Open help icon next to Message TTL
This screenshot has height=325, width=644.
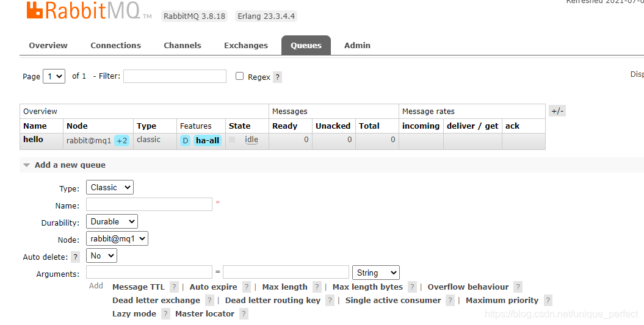point(175,287)
